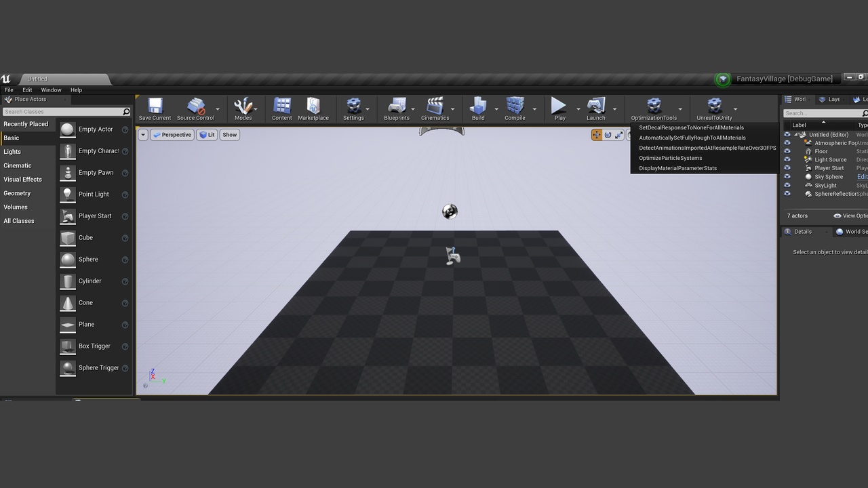Open the Window menu
868x488 pixels.
pyautogui.click(x=51, y=89)
